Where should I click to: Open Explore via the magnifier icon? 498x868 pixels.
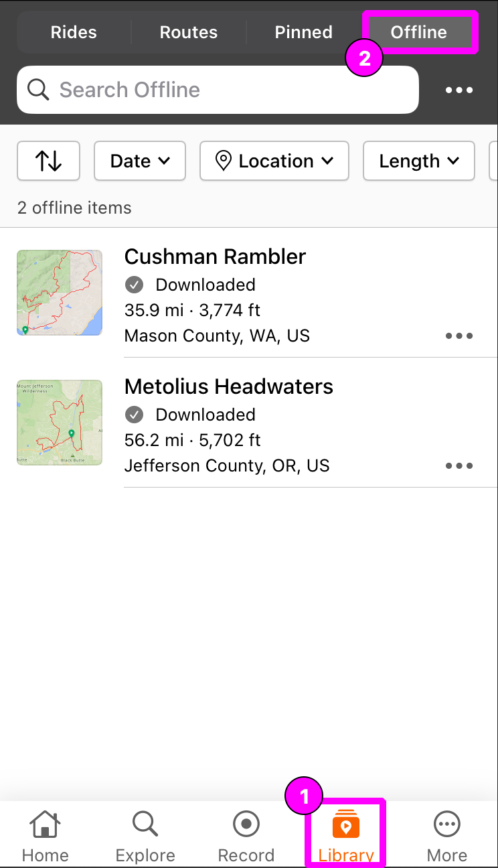145,824
